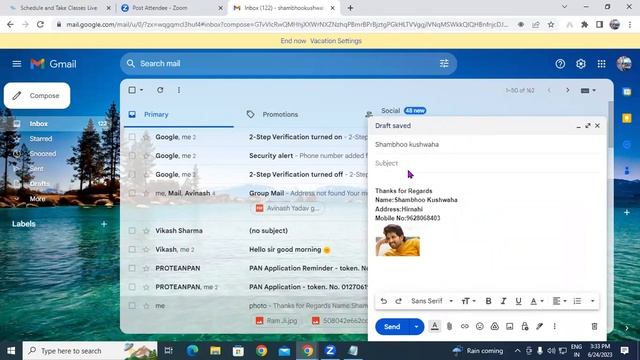
Task: Open compose in full-screen pop-out
Action: (x=588, y=126)
